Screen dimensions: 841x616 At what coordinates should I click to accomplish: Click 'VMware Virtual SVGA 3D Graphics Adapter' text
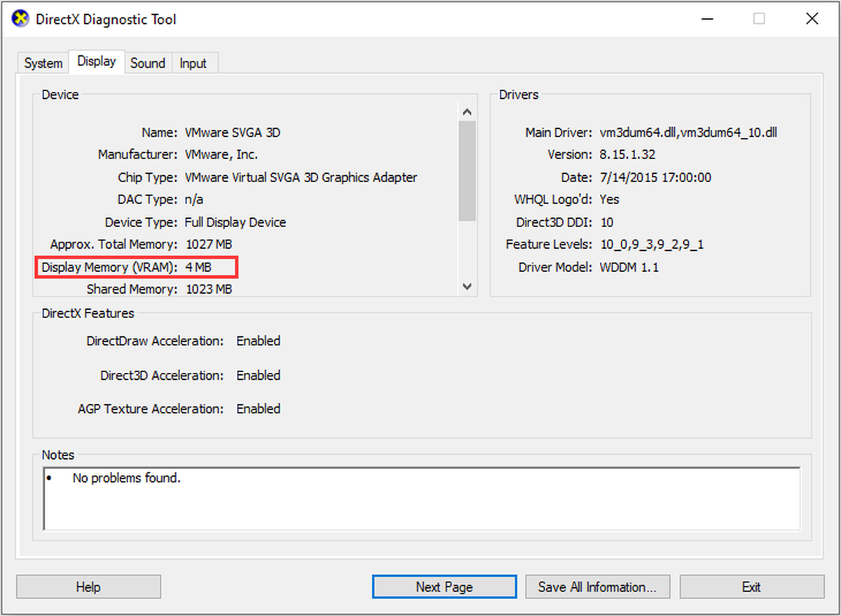pos(301,177)
